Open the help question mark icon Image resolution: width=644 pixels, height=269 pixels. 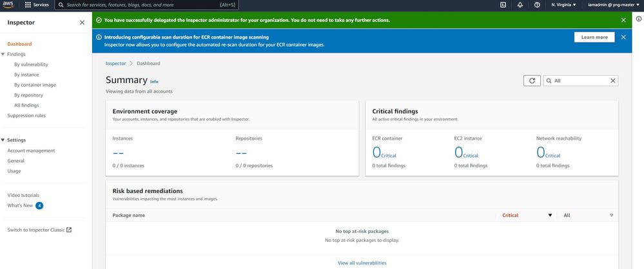coord(537,5)
